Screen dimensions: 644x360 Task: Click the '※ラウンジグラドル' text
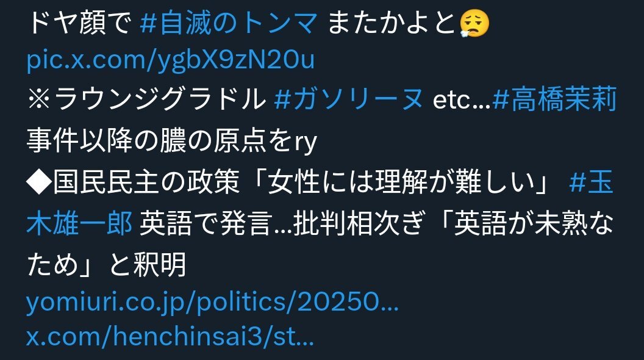pyautogui.click(x=146, y=99)
